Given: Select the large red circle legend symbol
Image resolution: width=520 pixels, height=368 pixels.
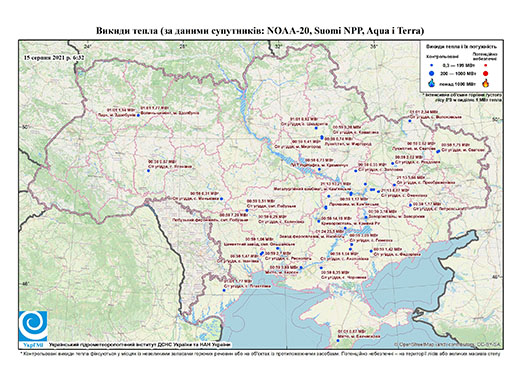Looking at the screenshot, I should [485, 73].
